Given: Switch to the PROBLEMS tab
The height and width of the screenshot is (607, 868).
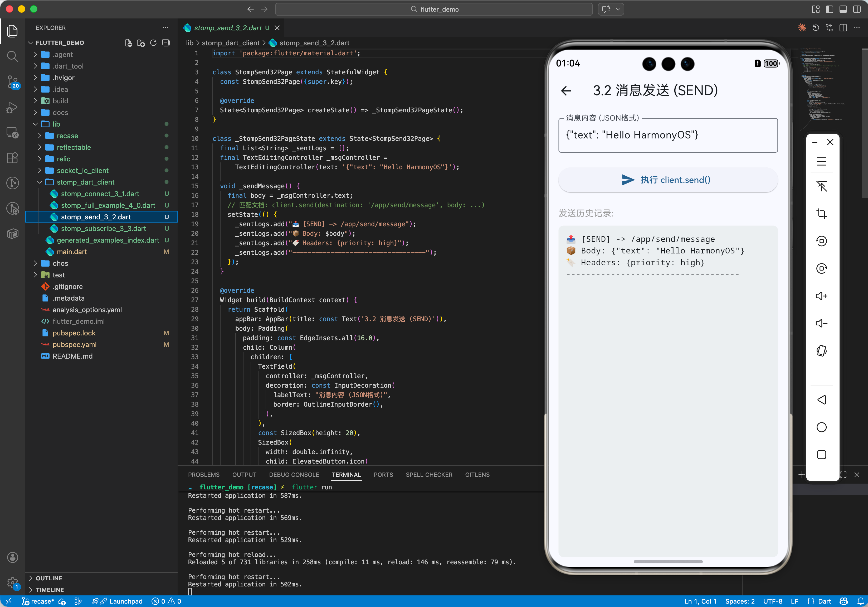Looking at the screenshot, I should [x=203, y=474].
